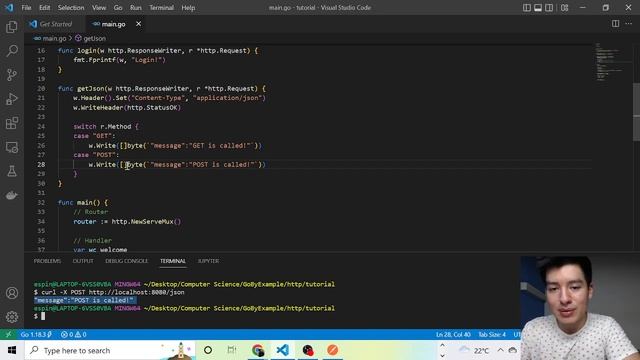Click errors and warnings count in status bar
This screenshot has height=360, width=640.
[x=73, y=334]
